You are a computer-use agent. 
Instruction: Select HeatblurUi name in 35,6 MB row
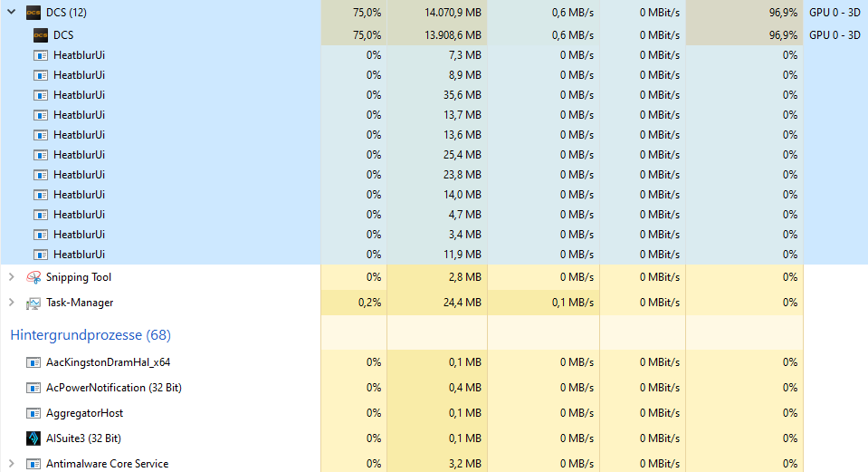point(79,95)
